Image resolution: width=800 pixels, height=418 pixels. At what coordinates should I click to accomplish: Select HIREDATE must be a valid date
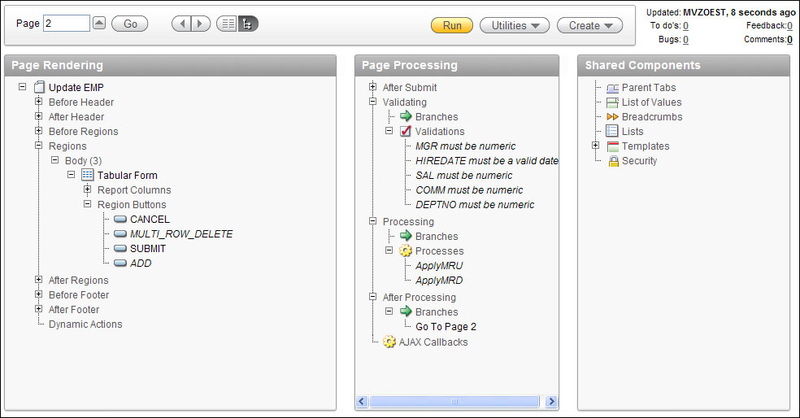(x=487, y=161)
